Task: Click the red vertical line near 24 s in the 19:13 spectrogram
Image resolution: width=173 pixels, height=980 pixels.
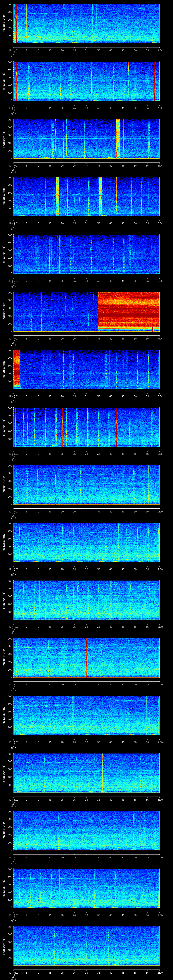Action: pyautogui.click(x=73, y=715)
